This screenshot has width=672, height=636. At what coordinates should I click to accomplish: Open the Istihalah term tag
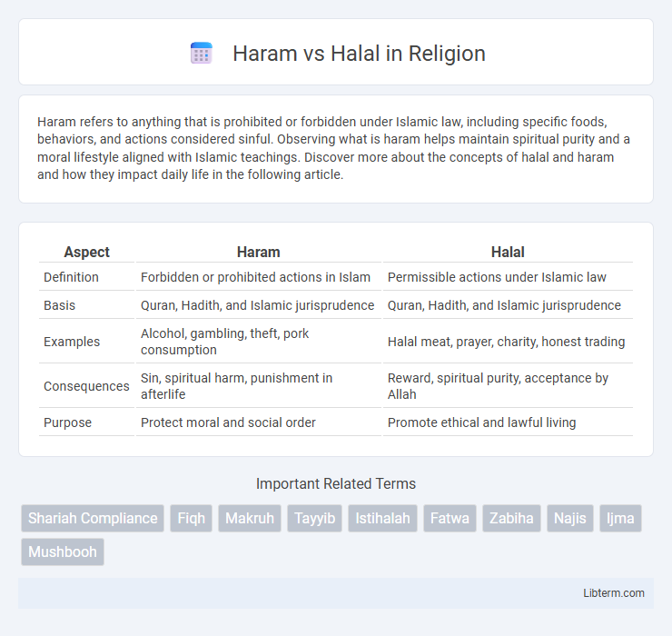click(x=382, y=518)
